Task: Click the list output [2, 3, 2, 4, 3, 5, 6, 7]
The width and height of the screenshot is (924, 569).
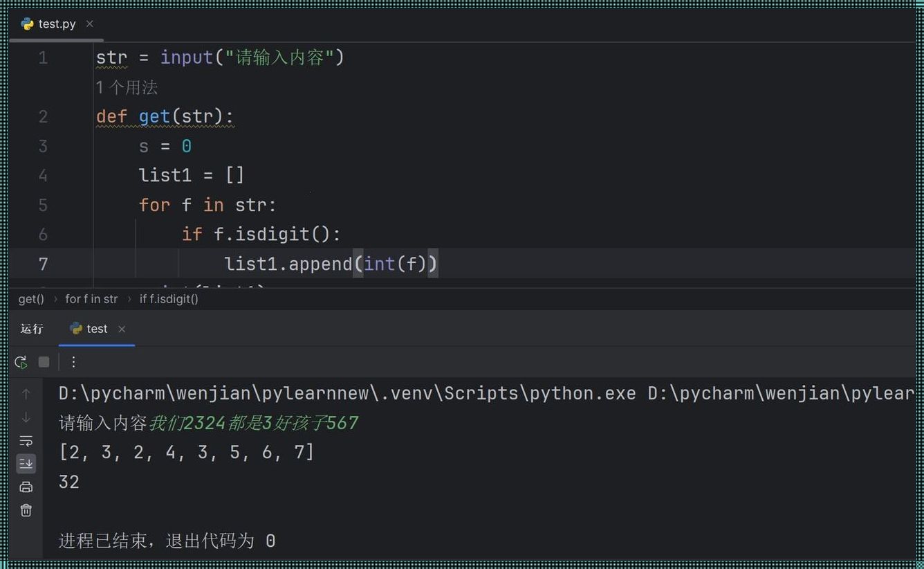Action: pos(187,452)
